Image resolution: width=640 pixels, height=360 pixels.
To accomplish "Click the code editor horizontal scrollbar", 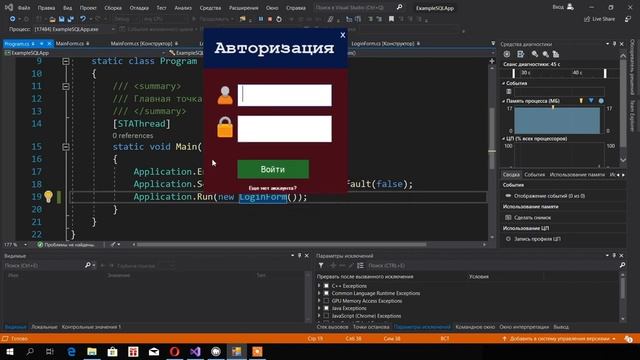I will click(x=281, y=244).
